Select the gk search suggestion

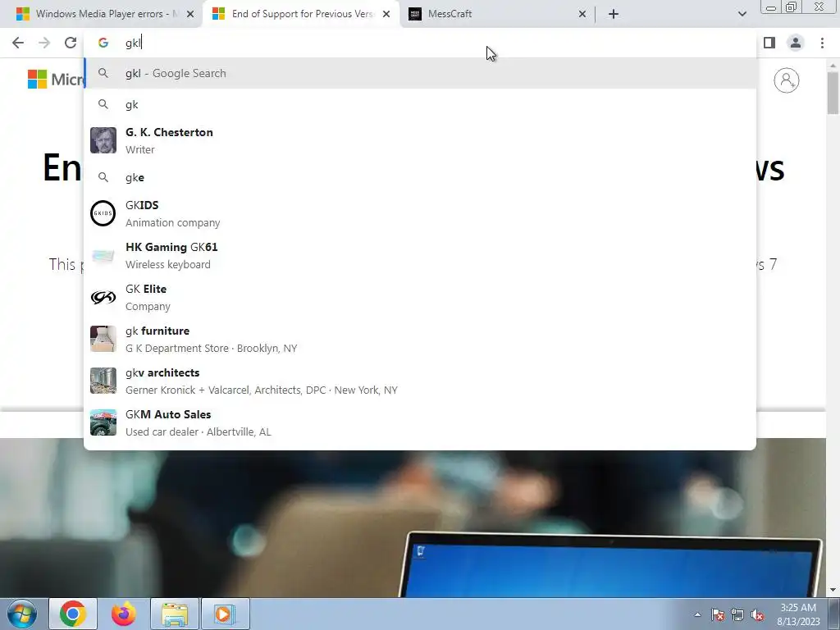click(x=420, y=104)
